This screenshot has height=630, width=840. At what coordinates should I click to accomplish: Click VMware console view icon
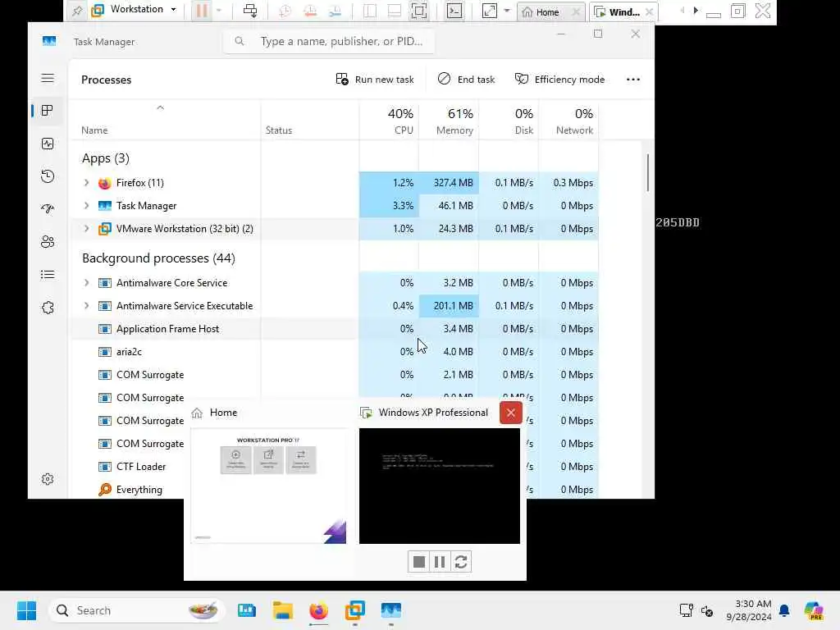pos(454,11)
